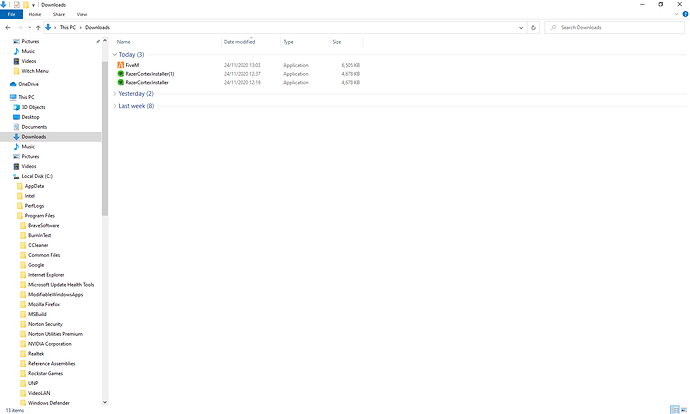Open the Rockstar Games folder
Screen dimensions: 690x414
point(45,374)
